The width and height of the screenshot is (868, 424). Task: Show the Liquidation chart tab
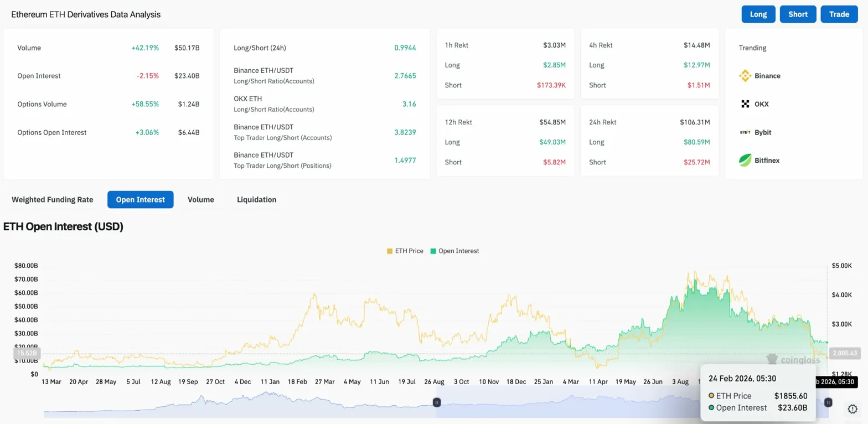[x=256, y=199]
